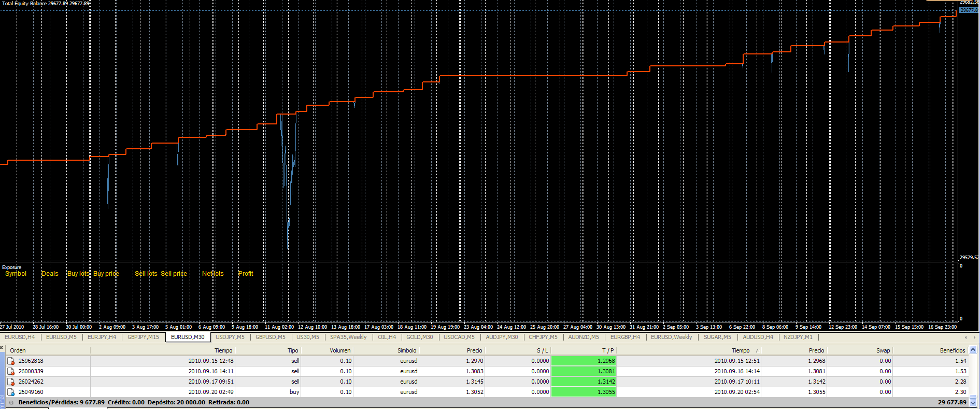Click the Volumen column header
Viewport: 980px width, 409px height.
(340, 350)
